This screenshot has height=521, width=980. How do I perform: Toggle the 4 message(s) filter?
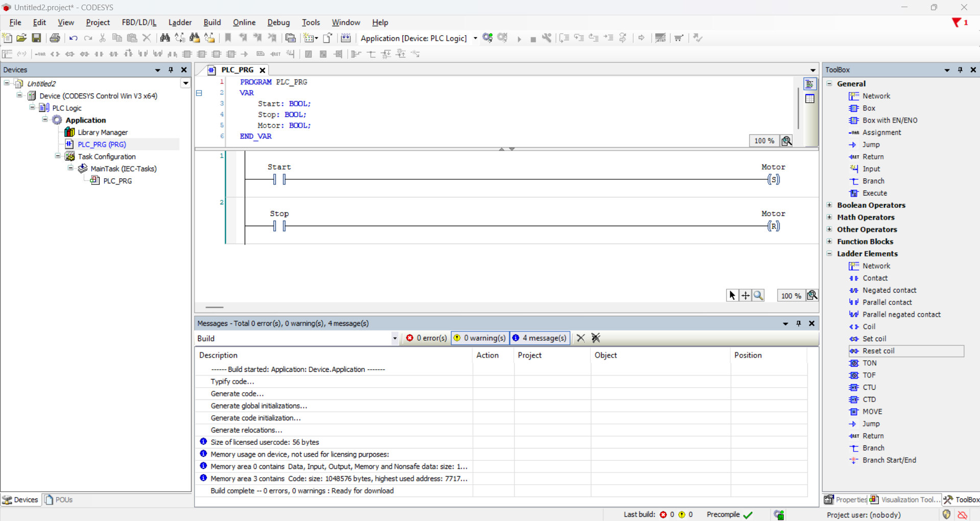click(x=540, y=338)
